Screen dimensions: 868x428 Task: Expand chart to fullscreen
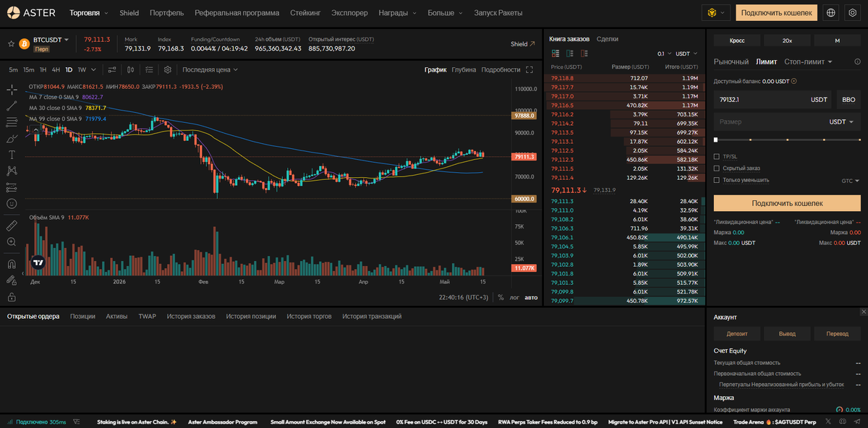pos(529,70)
